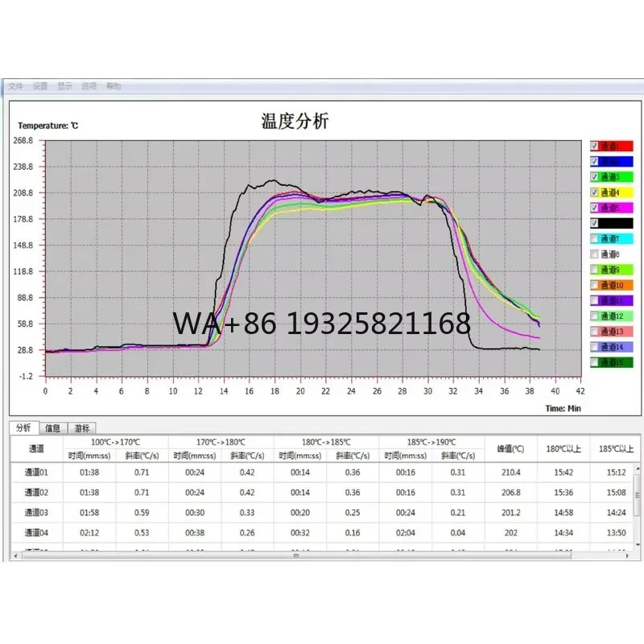Uncheck the red 通道1 checkbox
Image resolution: width=644 pixels, height=644 pixels.
pos(594,146)
